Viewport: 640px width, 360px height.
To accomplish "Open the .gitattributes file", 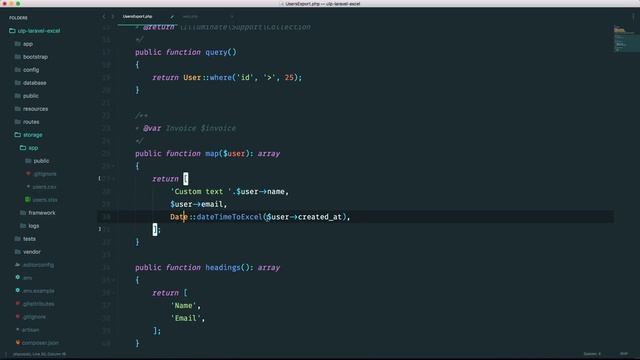I will tap(35, 304).
